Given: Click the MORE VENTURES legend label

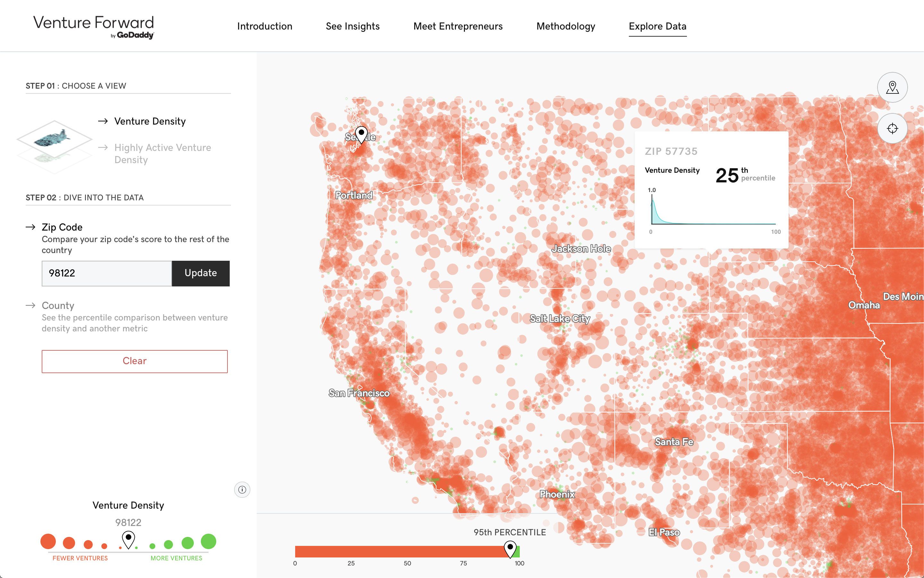Looking at the screenshot, I should 176,558.
